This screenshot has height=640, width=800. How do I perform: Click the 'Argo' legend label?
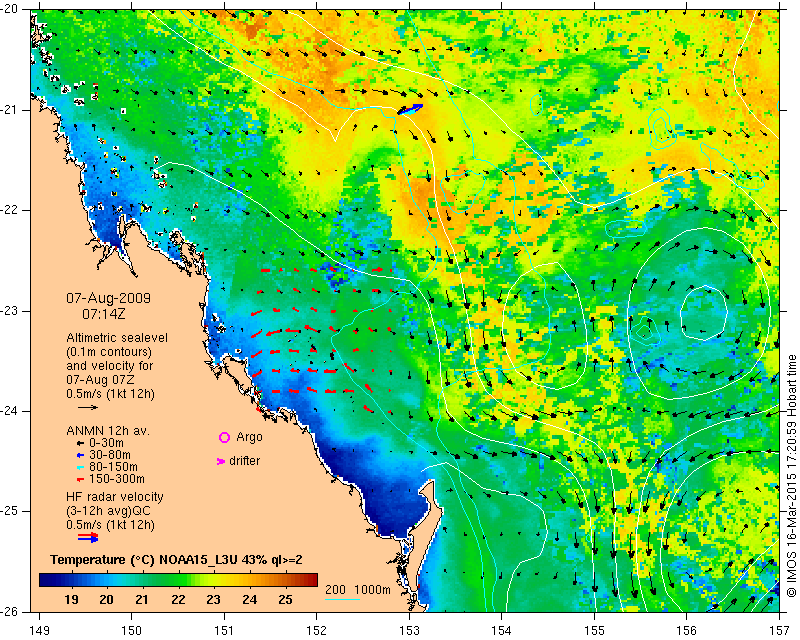click(249, 437)
